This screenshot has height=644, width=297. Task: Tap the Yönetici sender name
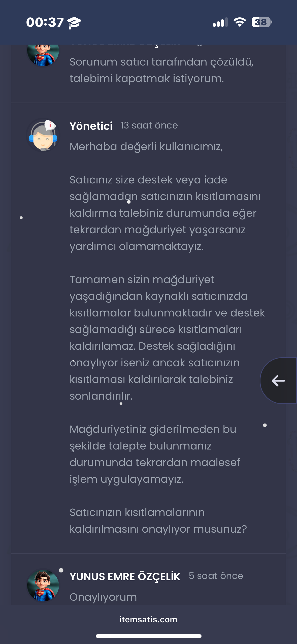pyautogui.click(x=91, y=126)
